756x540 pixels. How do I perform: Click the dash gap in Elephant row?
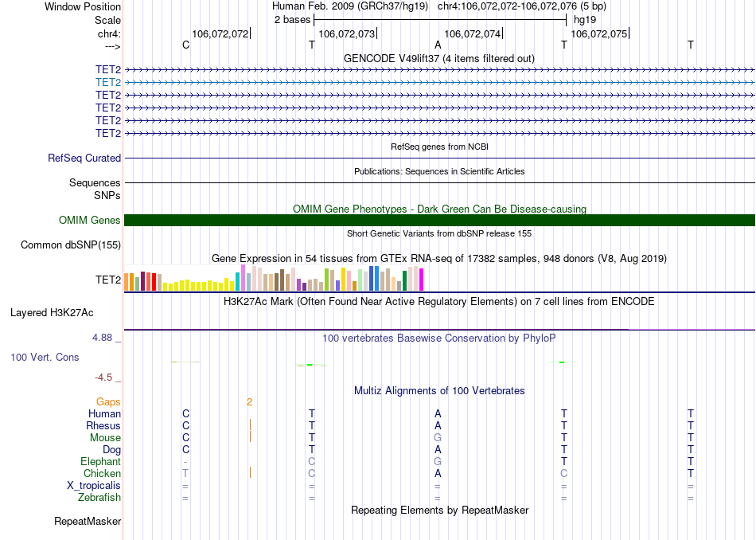[x=185, y=462]
